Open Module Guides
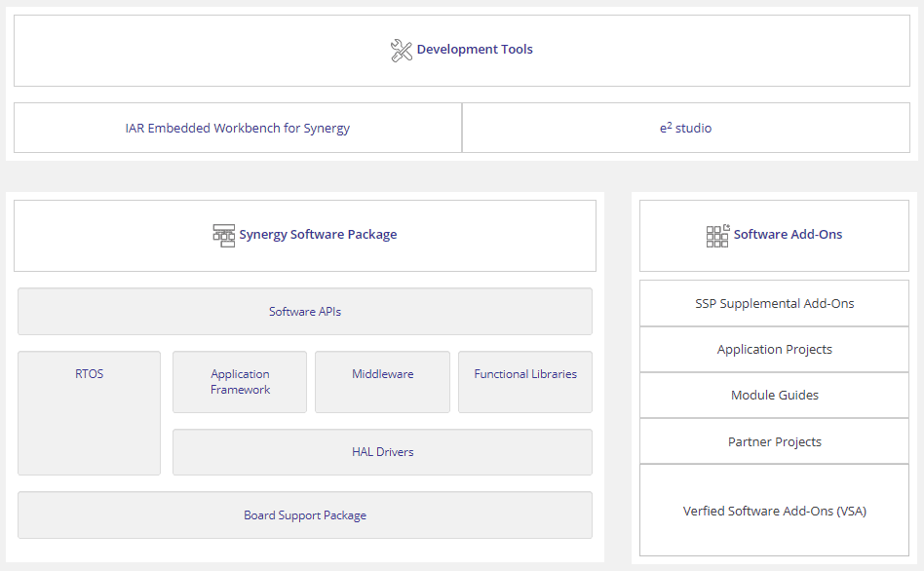Screen dimensions: 924x571 click(x=774, y=396)
